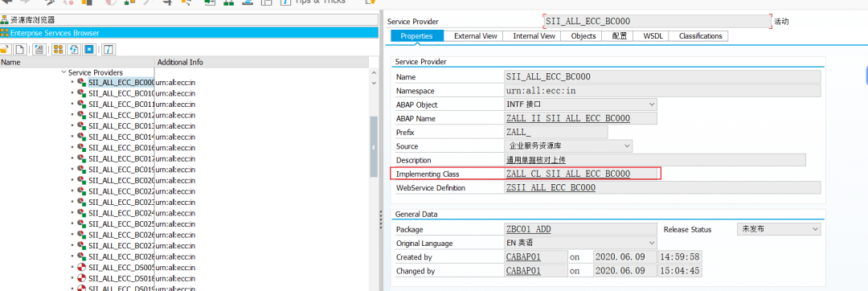The height and width of the screenshot is (291, 868).
Task: Open the Source dropdown 企业服务资源库
Action: (627, 146)
